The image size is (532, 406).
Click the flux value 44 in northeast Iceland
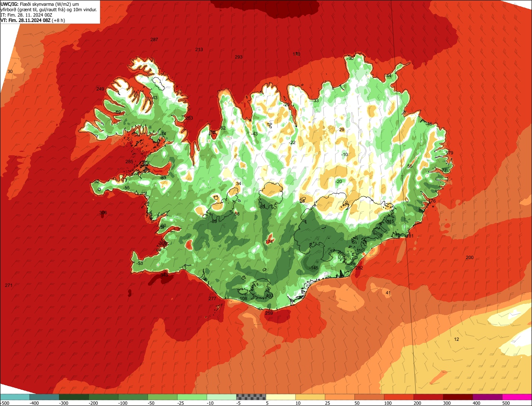[389, 76]
